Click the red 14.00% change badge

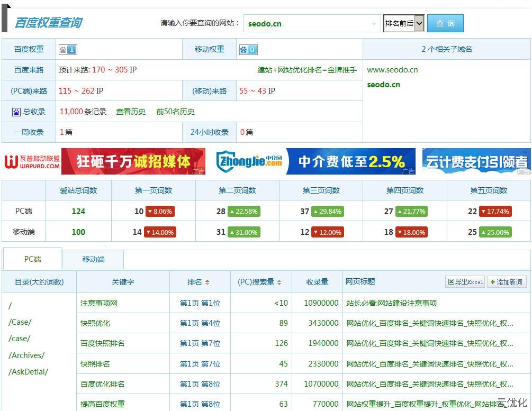coord(160,232)
